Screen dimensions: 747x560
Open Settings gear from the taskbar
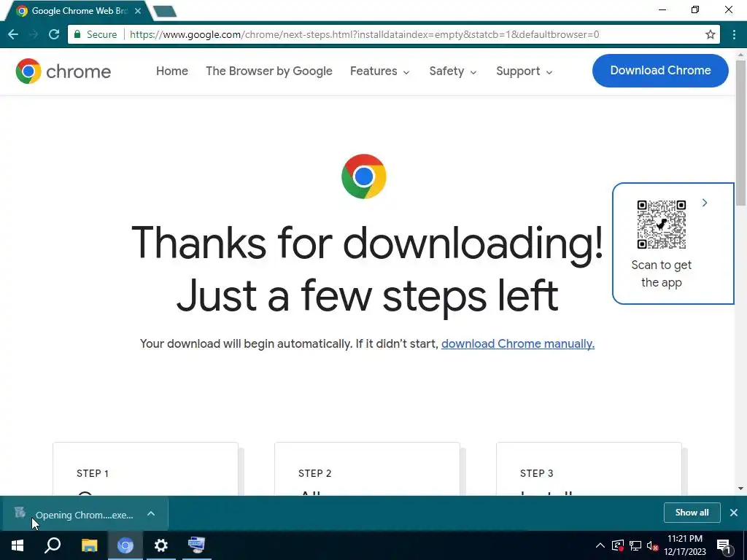point(161,545)
